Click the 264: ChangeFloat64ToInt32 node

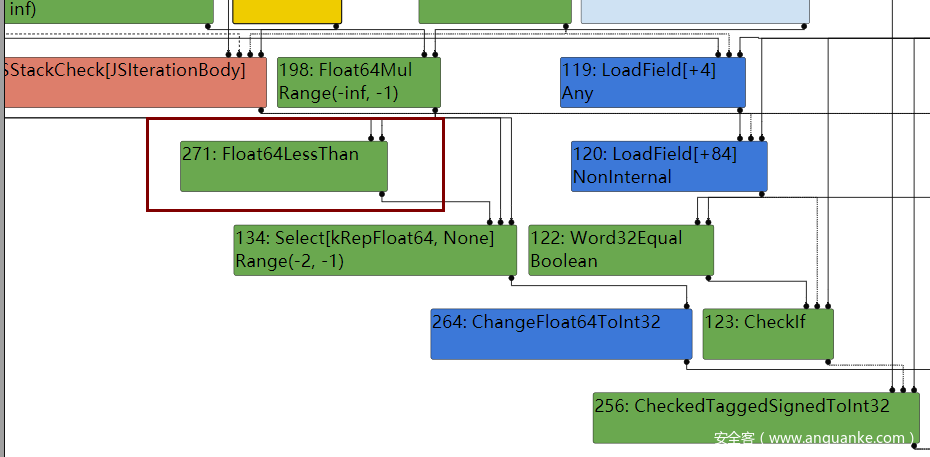(561, 334)
